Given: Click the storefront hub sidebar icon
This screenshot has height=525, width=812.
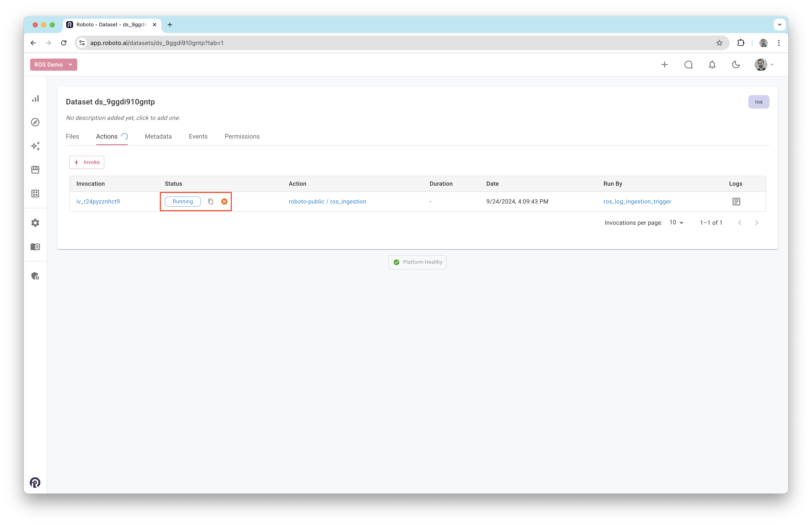Looking at the screenshot, I should (x=35, y=170).
